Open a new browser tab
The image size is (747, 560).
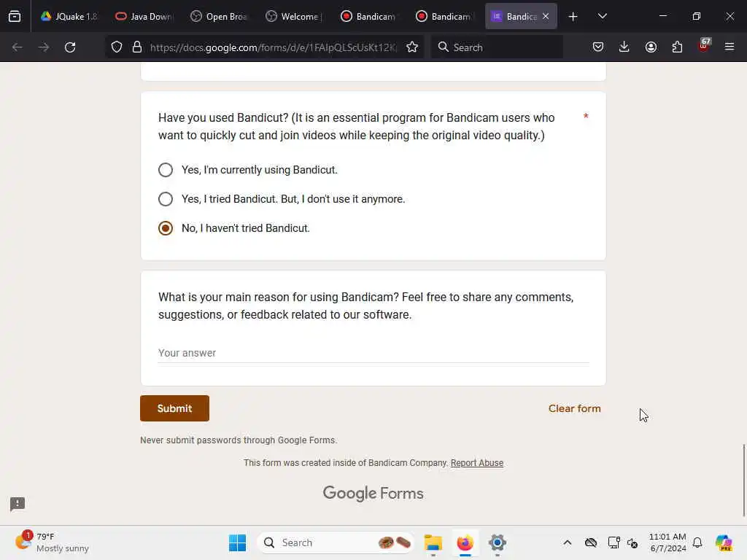(573, 17)
